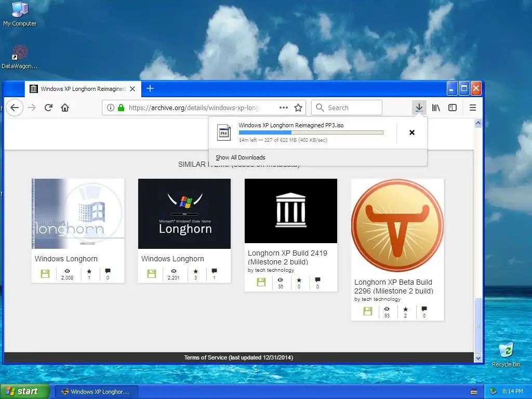Toggle the sidebar view icon

pyautogui.click(x=453, y=108)
